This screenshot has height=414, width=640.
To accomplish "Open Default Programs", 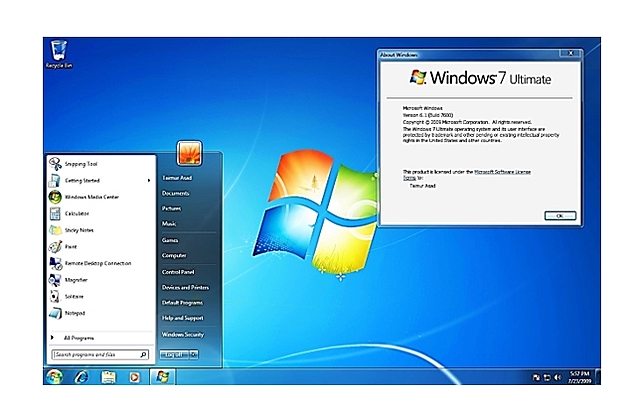I will click(x=182, y=303).
